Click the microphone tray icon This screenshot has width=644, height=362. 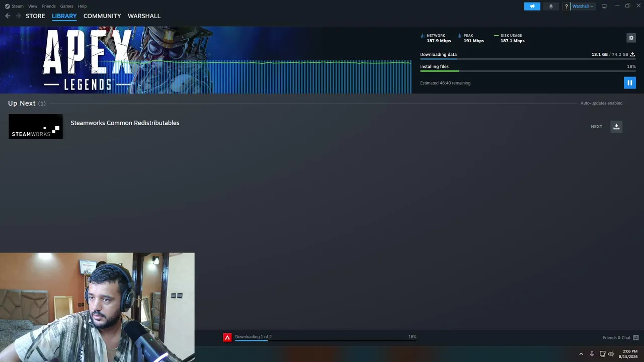click(592, 354)
